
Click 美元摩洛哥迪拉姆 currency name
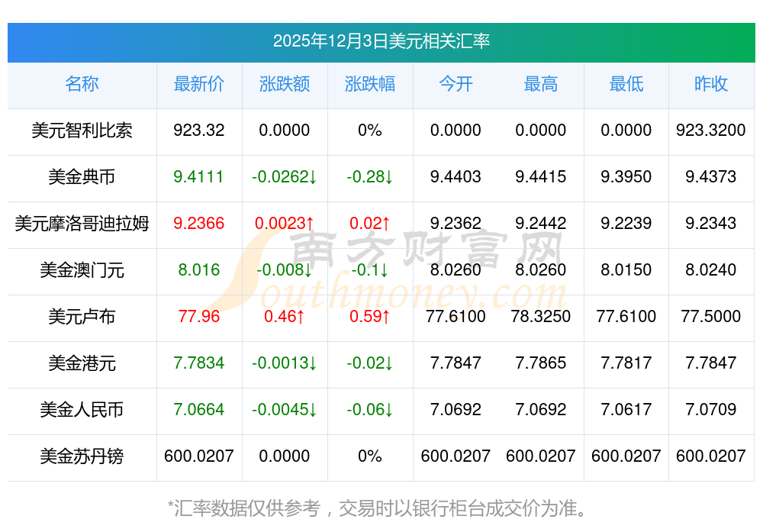coord(82,224)
